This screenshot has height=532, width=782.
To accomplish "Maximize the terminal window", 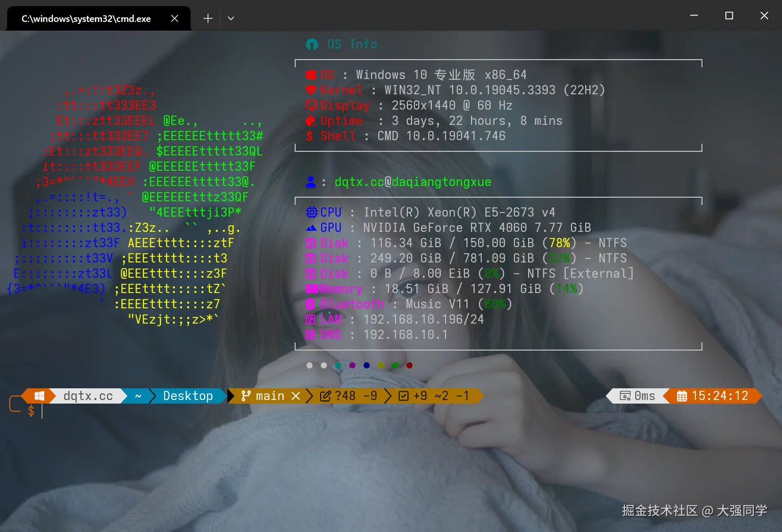I will 729,16.
